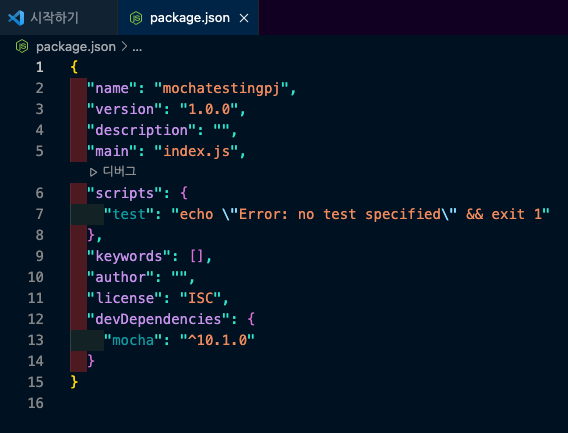Click the "mocha" dependency key
Screen dimensions: 568x433
point(133,340)
